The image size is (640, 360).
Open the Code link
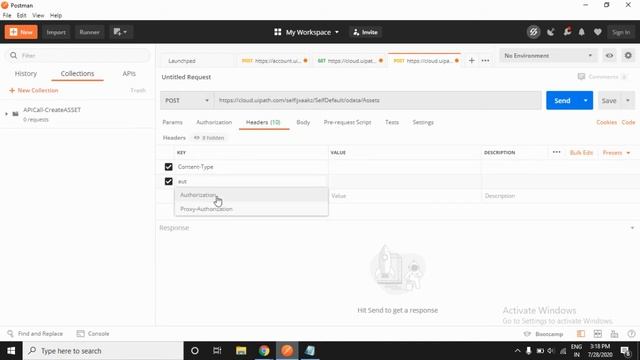click(628, 122)
